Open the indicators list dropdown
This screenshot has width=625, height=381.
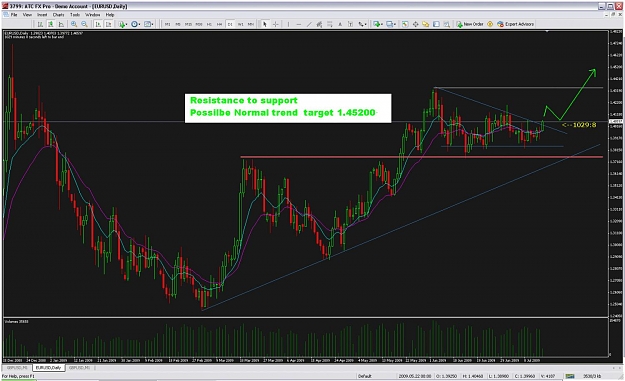[123, 24]
